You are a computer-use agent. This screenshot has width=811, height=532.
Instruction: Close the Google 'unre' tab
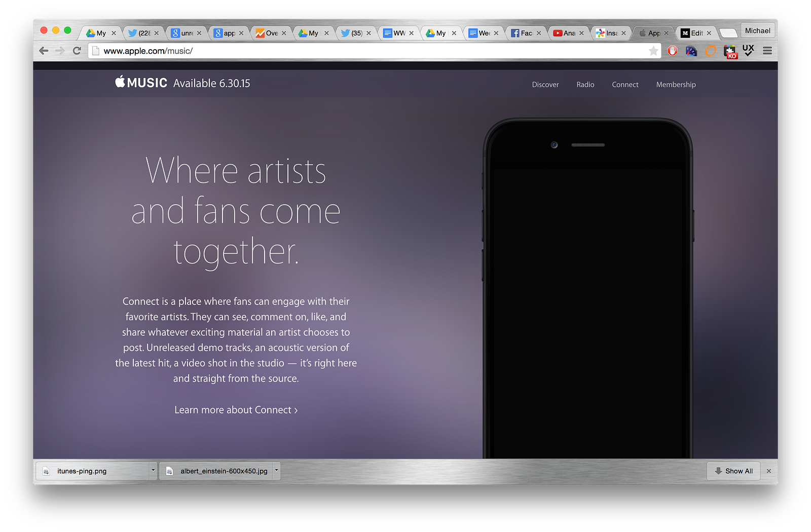pos(199,33)
